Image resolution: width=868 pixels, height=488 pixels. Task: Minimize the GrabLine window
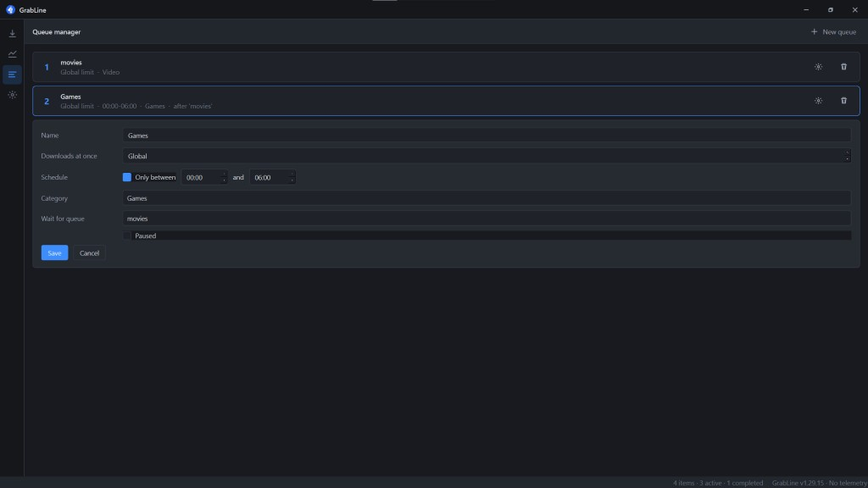click(x=806, y=10)
